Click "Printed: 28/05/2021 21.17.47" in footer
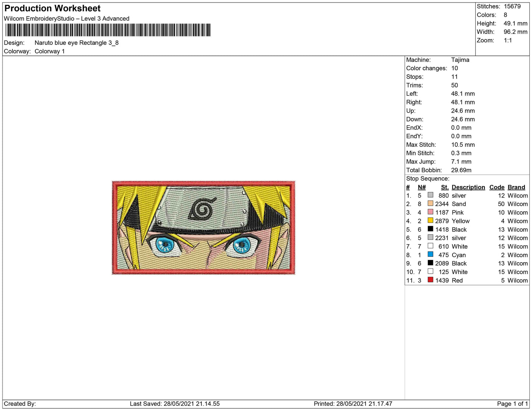532x409 pixels. click(353, 403)
